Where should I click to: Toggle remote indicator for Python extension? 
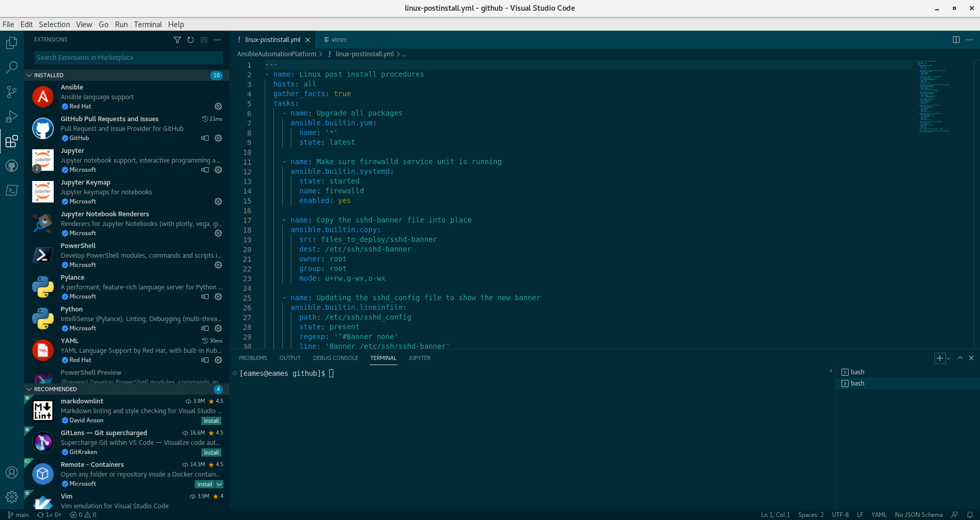coord(205,328)
